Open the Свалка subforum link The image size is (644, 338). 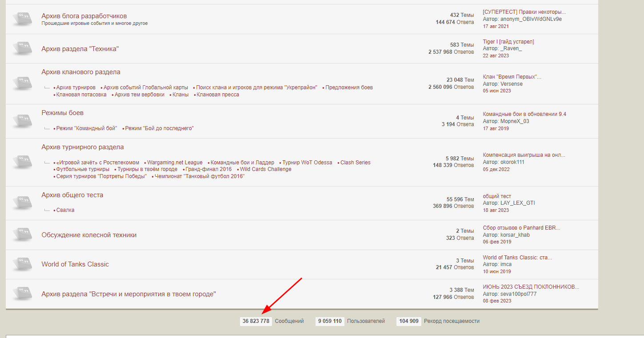tap(65, 210)
